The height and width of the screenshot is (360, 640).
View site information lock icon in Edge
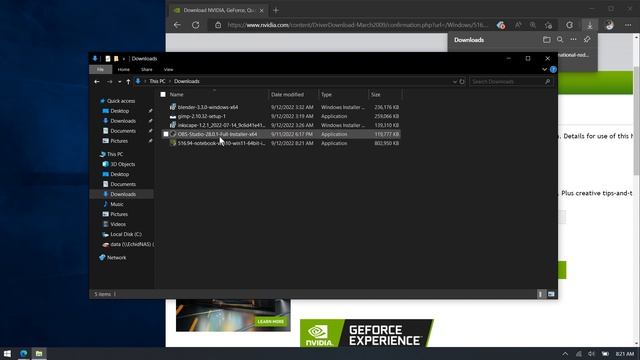tap(218, 25)
